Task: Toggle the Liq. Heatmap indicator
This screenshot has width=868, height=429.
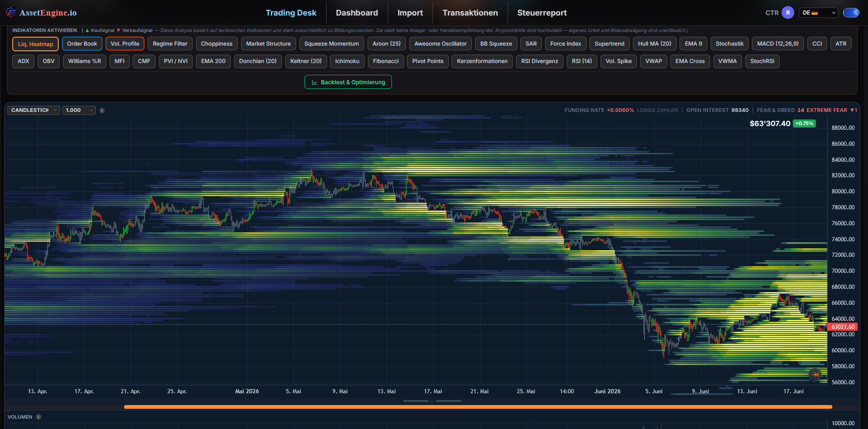Action: [x=36, y=44]
